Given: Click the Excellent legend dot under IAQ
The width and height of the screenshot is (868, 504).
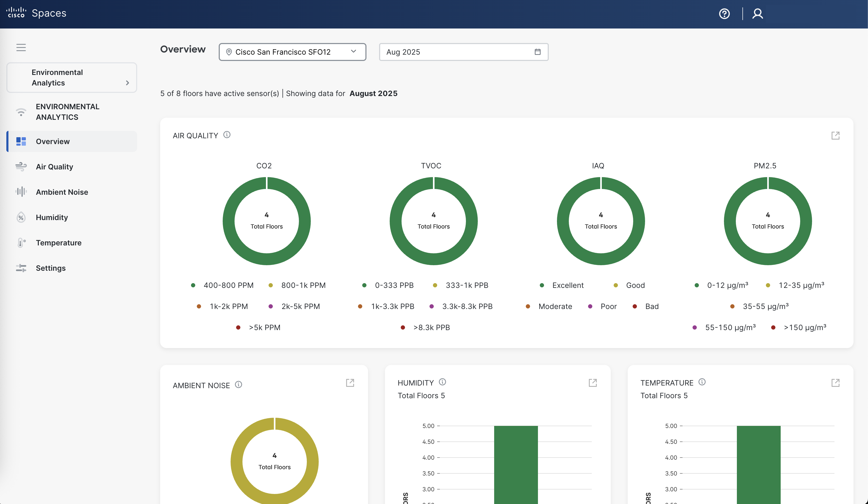Looking at the screenshot, I should pos(542,285).
